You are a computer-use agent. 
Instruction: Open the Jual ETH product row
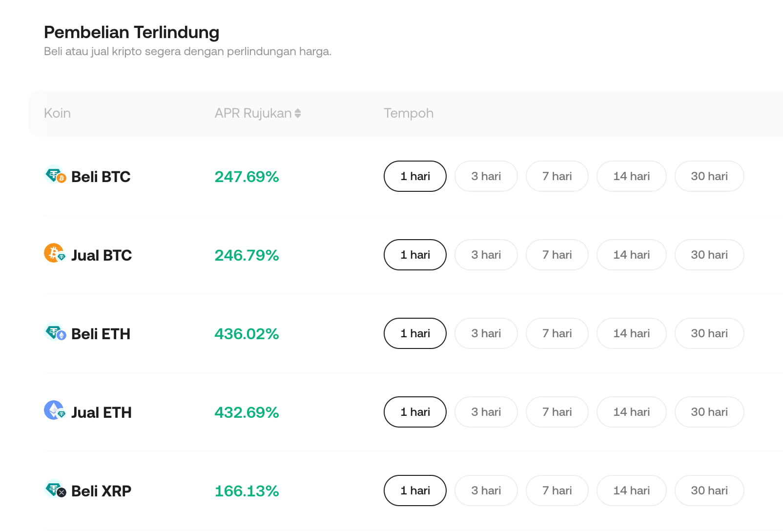click(x=101, y=412)
